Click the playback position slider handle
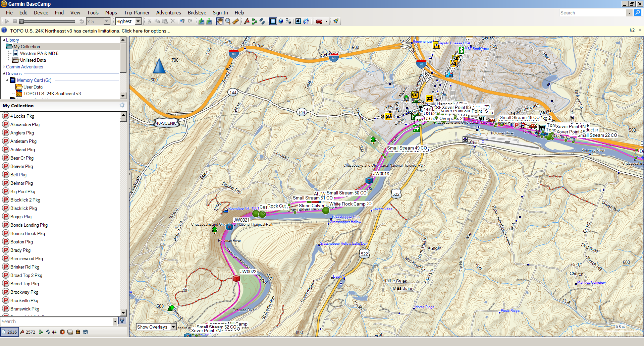 (x=22, y=21)
